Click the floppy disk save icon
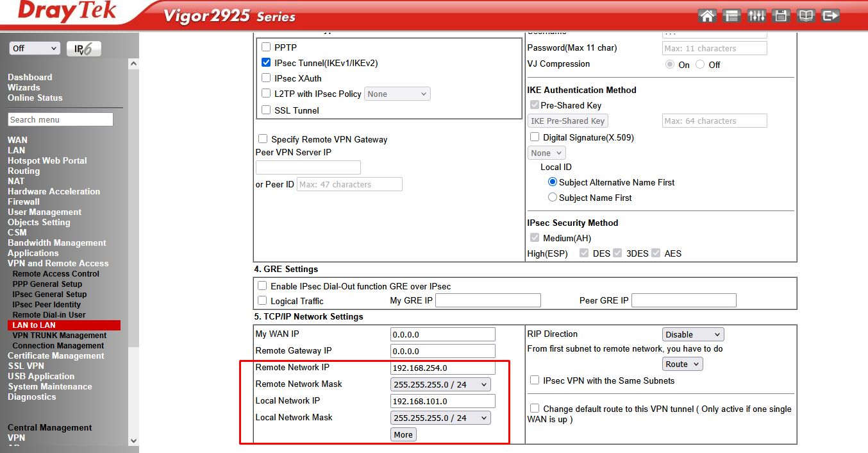Viewport: 868px width, 453px height. tap(781, 16)
